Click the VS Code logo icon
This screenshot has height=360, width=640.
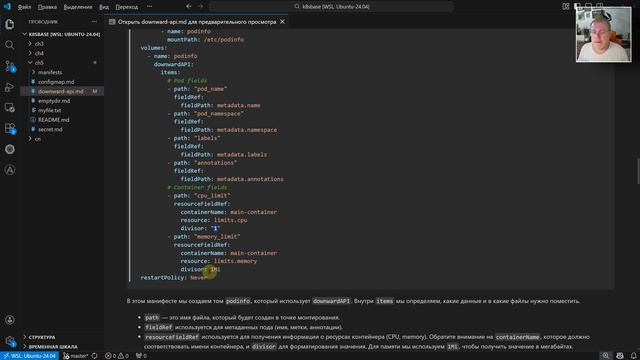click(7, 7)
